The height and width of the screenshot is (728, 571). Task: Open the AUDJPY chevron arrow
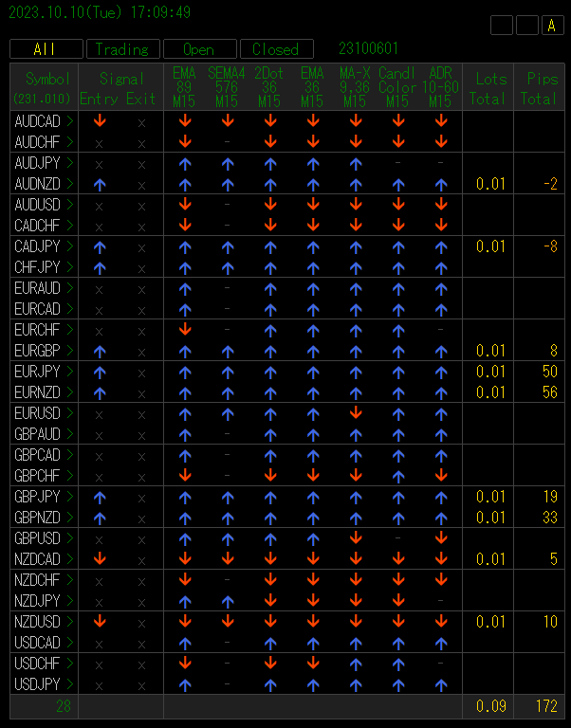tap(70, 163)
